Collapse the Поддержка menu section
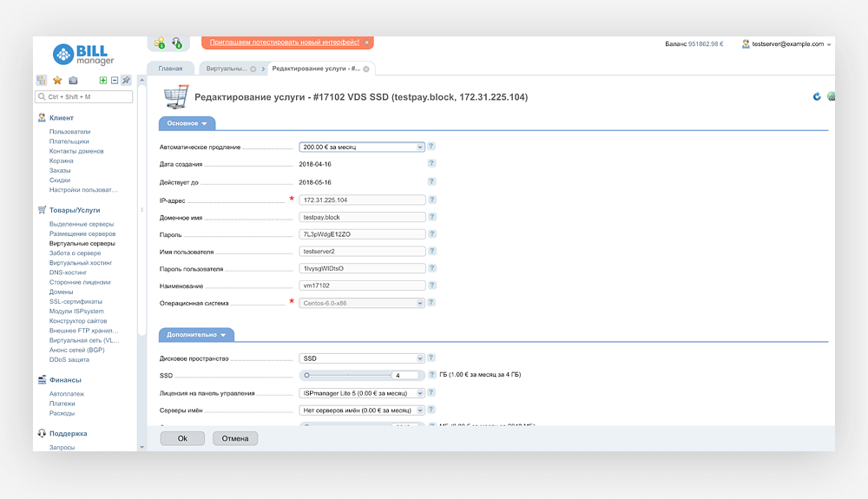Screen dimensions: 868x499 (68, 434)
